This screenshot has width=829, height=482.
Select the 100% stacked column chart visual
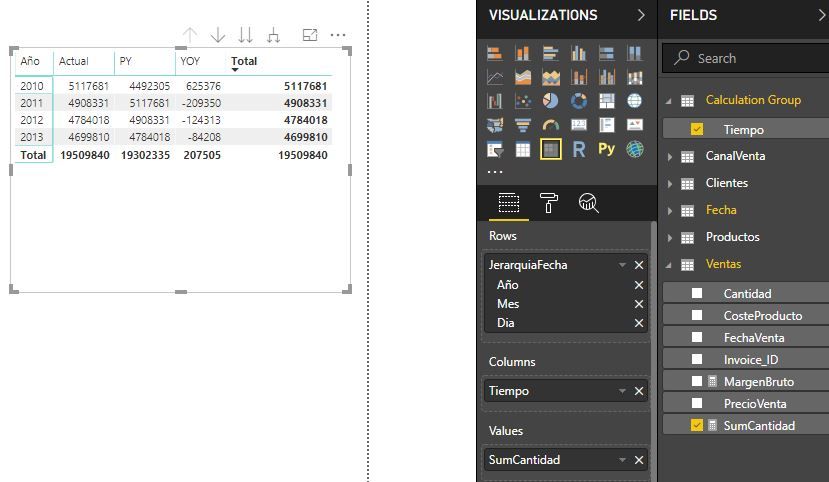634,53
